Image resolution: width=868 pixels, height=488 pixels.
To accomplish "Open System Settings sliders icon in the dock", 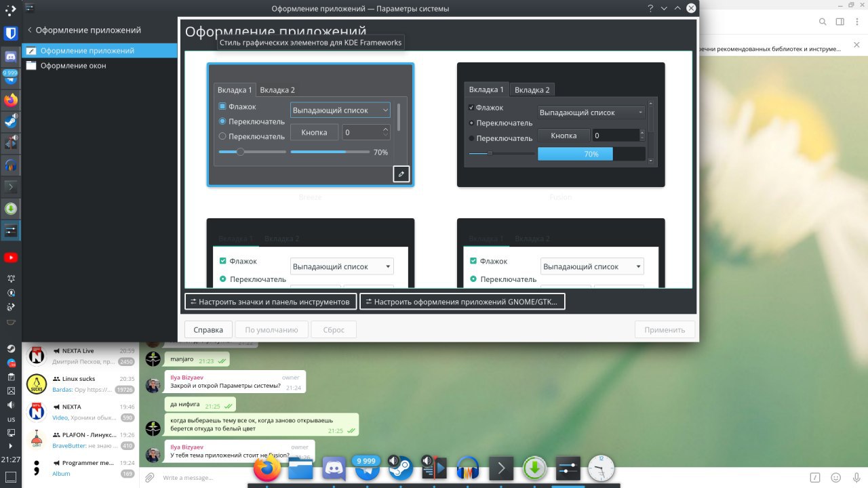I will point(568,468).
